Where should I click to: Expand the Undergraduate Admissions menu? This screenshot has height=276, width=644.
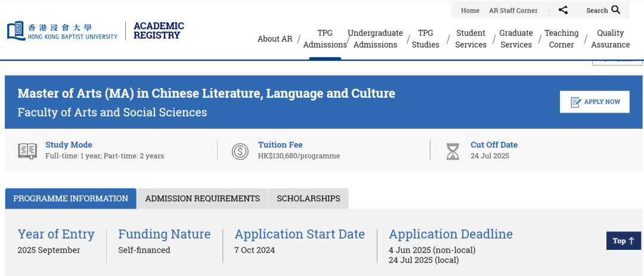(375, 39)
